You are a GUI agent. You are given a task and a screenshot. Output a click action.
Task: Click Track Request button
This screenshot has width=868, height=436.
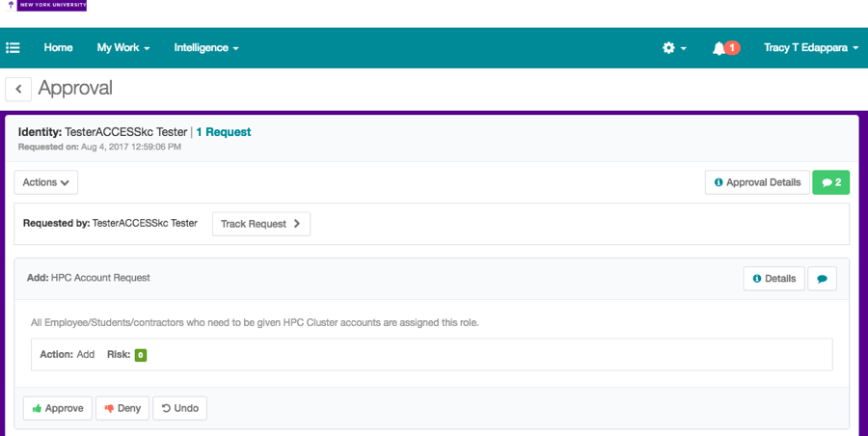[260, 224]
